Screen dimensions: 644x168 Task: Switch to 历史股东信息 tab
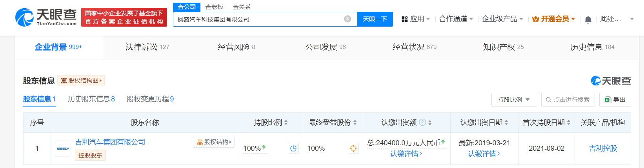[91, 99]
